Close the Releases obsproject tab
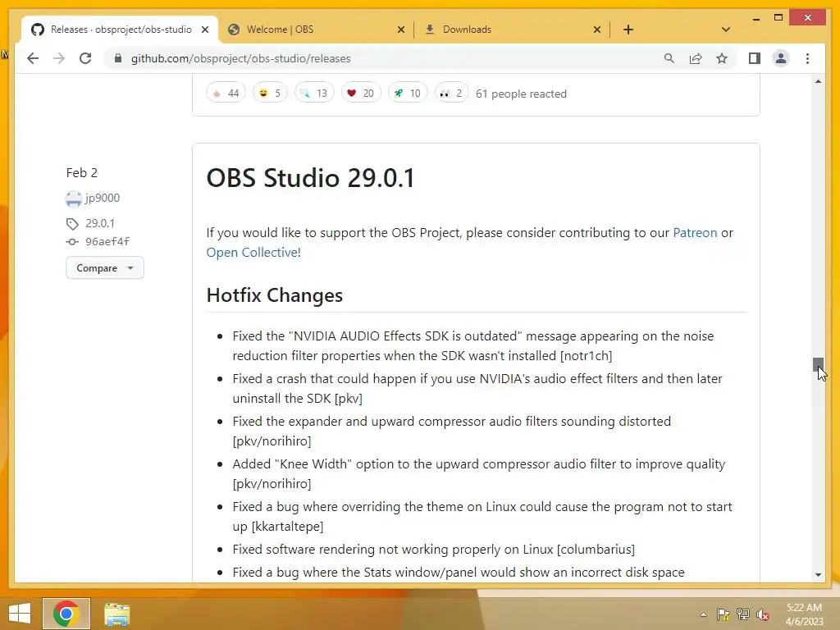 [x=204, y=30]
